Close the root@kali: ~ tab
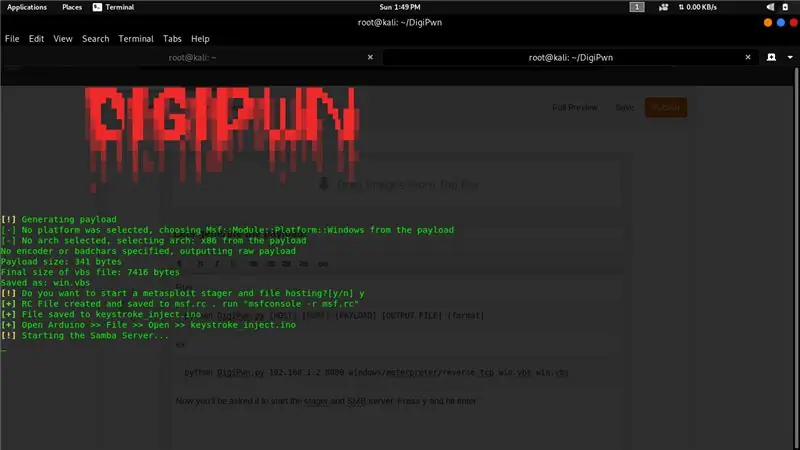 pos(370,57)
